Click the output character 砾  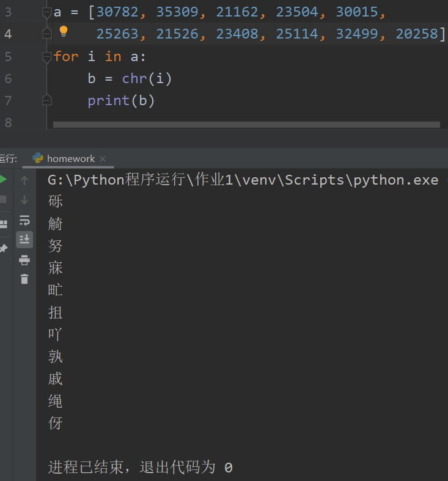(x=55, y=201)
